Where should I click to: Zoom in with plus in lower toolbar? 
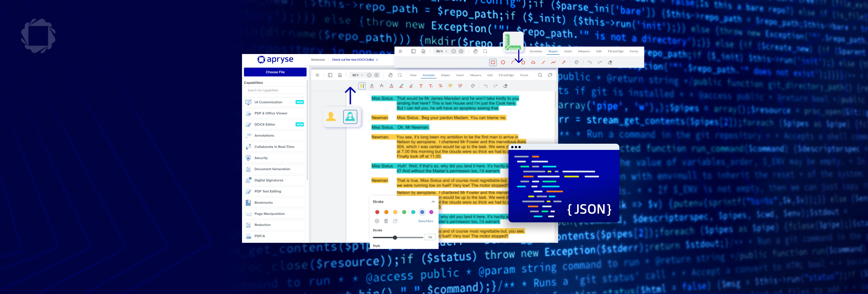pos(377,75)
